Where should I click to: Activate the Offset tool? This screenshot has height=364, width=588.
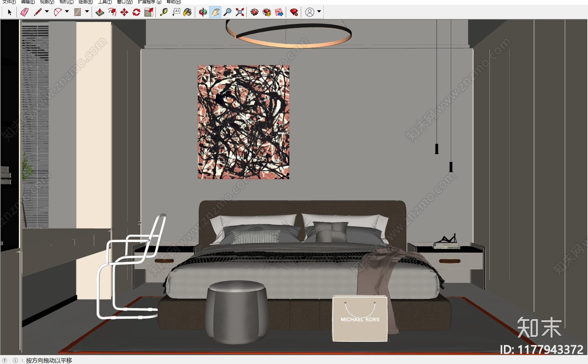tap(112, 12)
